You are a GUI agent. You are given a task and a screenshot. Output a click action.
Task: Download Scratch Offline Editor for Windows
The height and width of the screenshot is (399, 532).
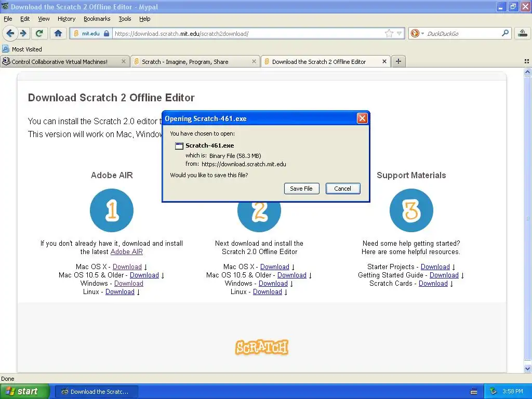pos(273,283)
